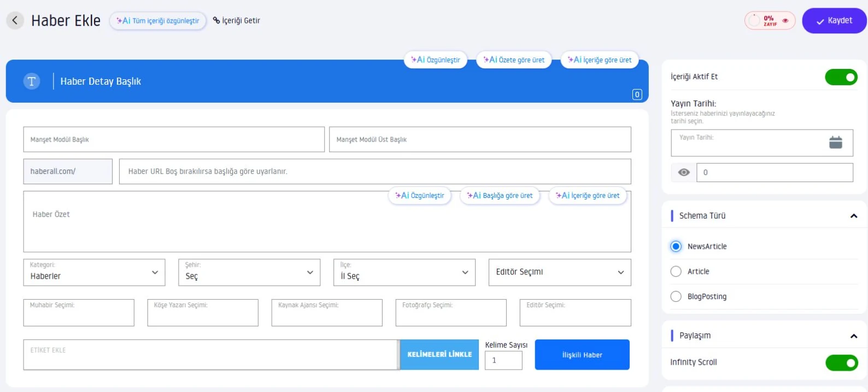Collapse the Paylaşım section
This screenshot has width=868, height=392.
pos(854,336)
